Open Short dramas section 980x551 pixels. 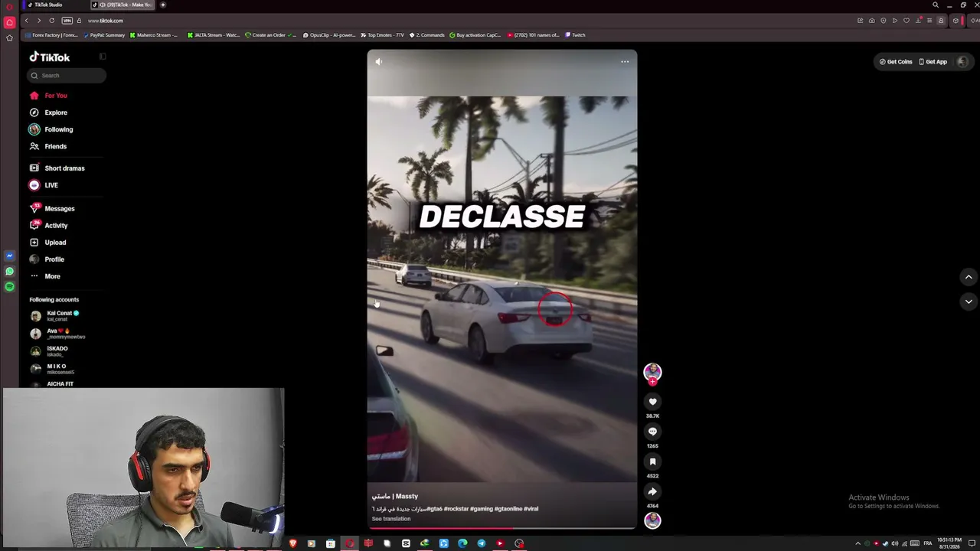57,168
